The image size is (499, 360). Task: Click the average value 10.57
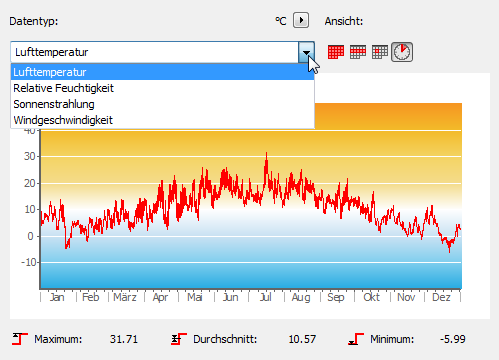[302, 339]
